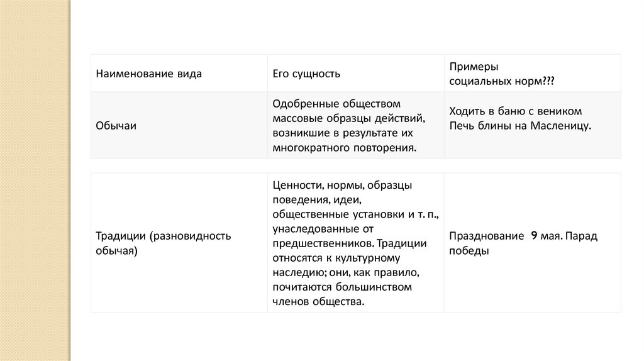Select the words 'почитаются большинством'
Viewport: 644px width, 361px height.
(342, 287)
